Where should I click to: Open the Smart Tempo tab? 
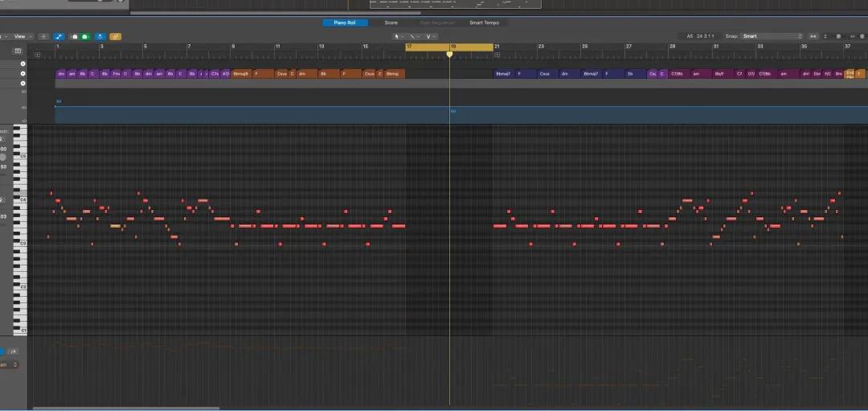coord(484,23)
